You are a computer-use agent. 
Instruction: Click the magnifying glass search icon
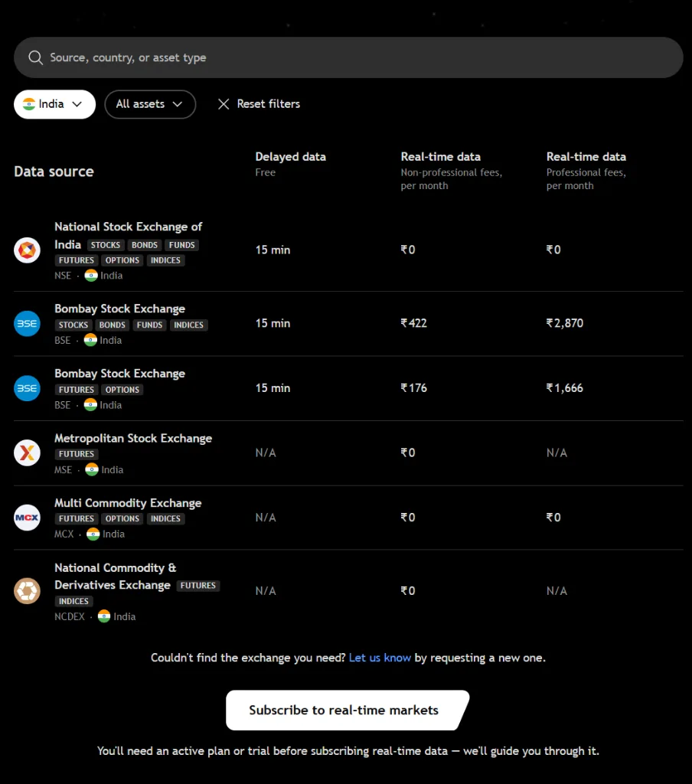pos(35,57)
